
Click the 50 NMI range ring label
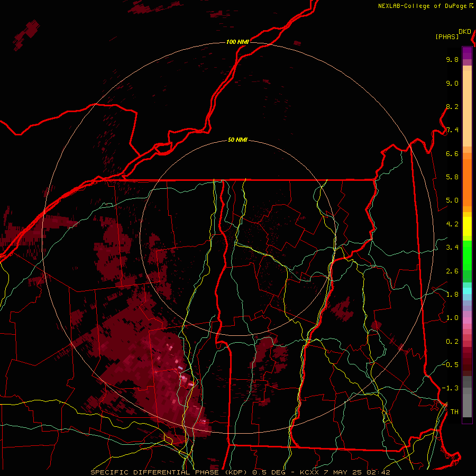[x=237, y=140]
